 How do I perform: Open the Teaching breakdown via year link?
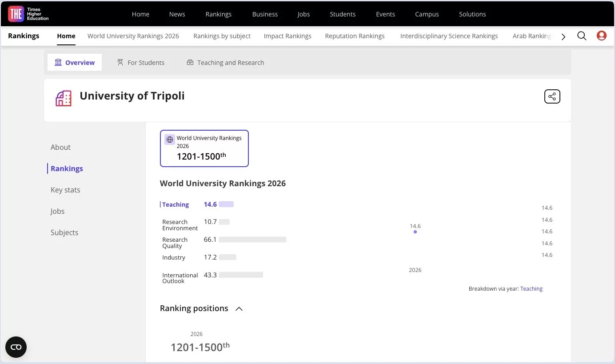[531, 289]
